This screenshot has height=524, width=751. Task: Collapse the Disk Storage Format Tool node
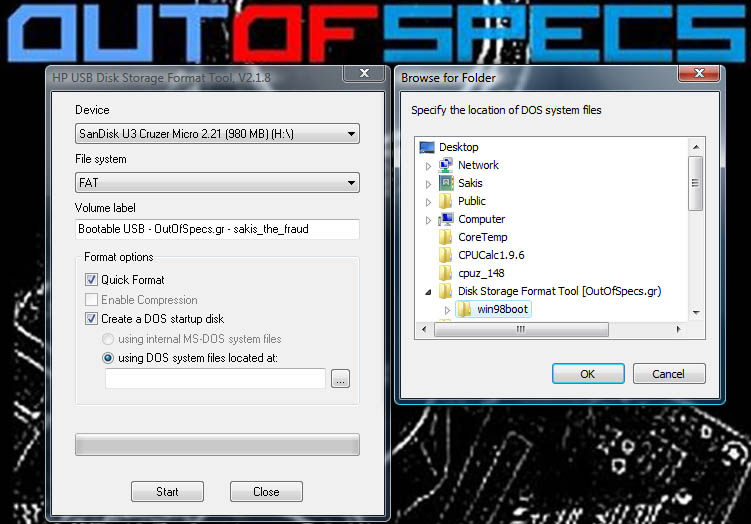428,292
